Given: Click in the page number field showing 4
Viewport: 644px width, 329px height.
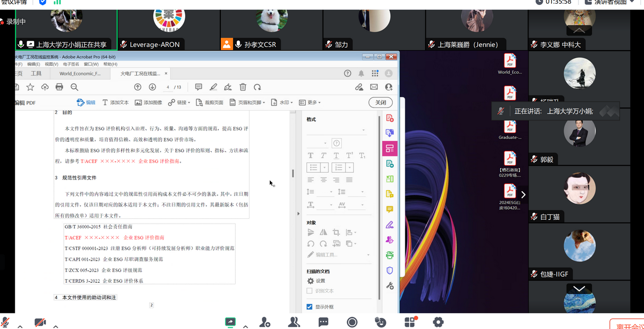Looking at the screenshot, I should click(x=169, y=87).
